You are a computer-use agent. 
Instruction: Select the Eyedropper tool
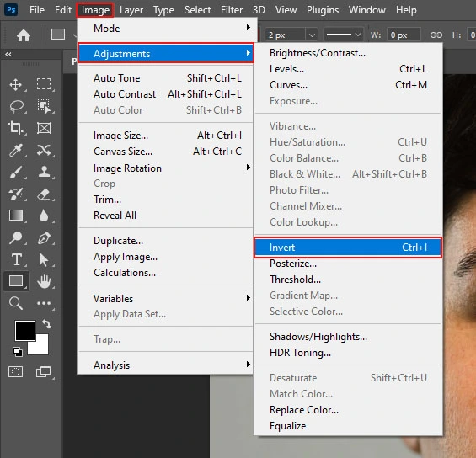coord(16,150)
